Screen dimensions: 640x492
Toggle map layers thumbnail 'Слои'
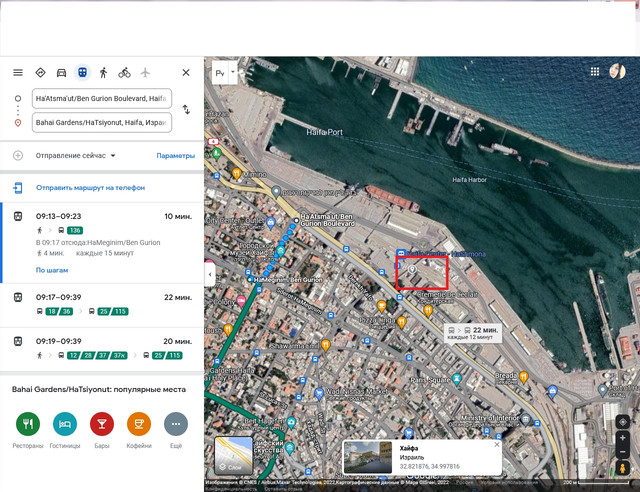point(233,456)
